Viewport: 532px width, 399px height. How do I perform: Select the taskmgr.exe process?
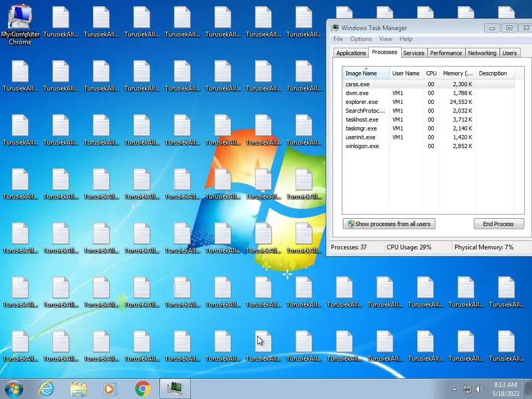(429, 128)
